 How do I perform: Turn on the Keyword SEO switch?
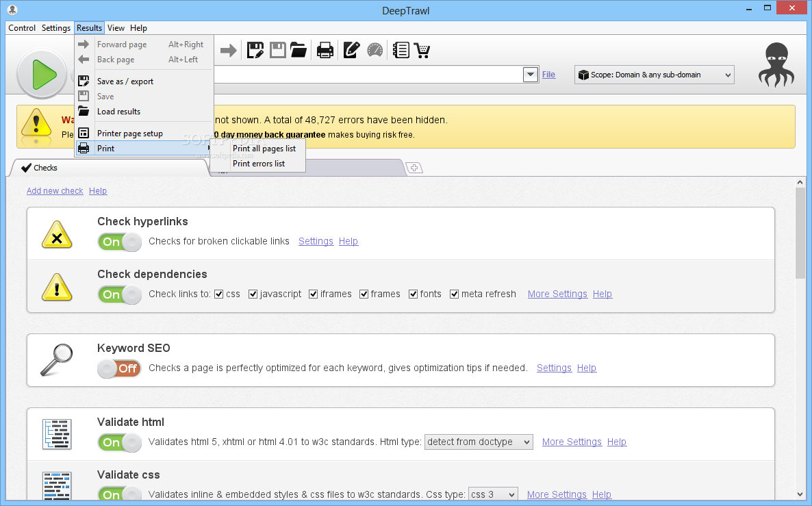point(120,369)
